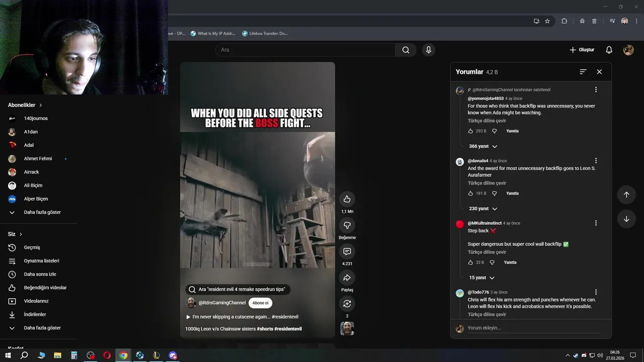Screen dimensions: 644x362
Task: Open more options for yomerojota4853's comment
Action: point(596,89)
